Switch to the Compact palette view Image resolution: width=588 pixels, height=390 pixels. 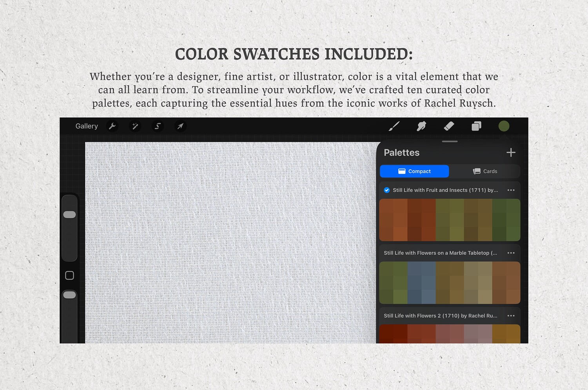414,171
